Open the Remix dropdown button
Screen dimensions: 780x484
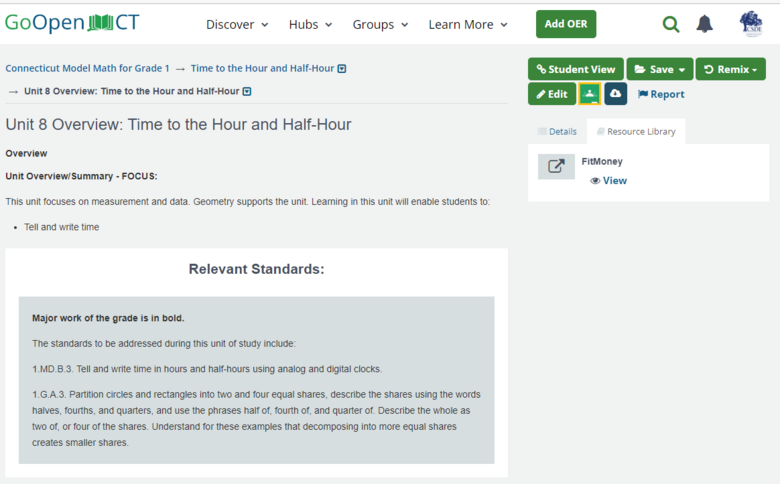click(x=730, y=69)
